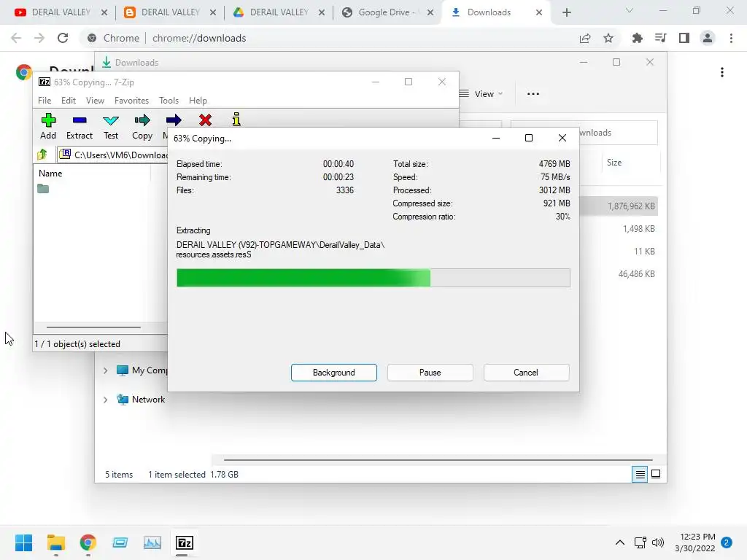Open the Downloads page more actions menu
Image resolution: width=747 pixels, height=560 pixels.
point(722,72)
